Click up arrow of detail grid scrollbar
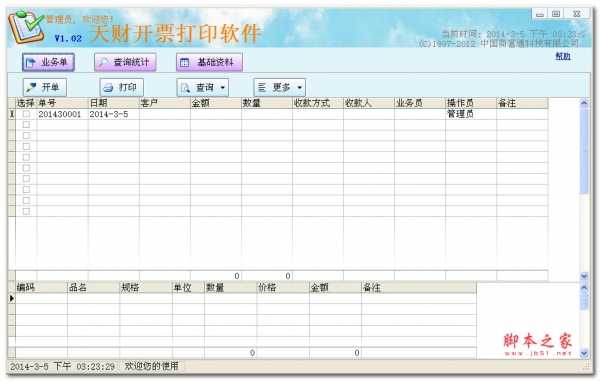Screen dimensions: 600x381 pos(584,288)
